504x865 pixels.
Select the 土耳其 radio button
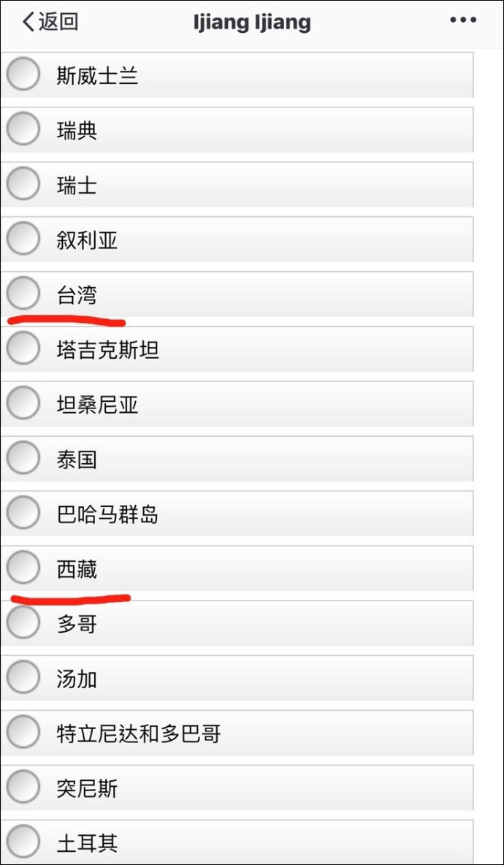pos(23,842)
